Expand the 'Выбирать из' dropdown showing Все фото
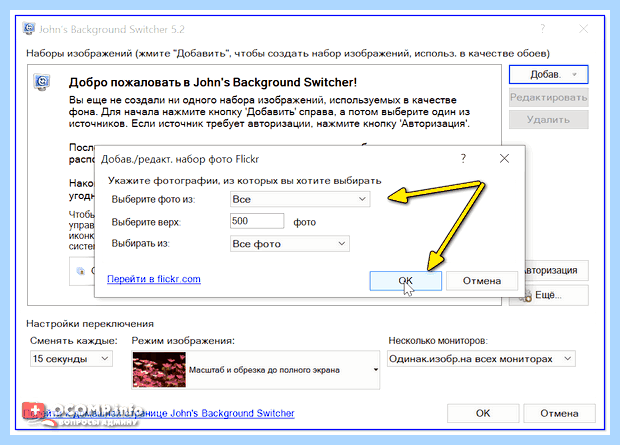 tap(289, 244)
